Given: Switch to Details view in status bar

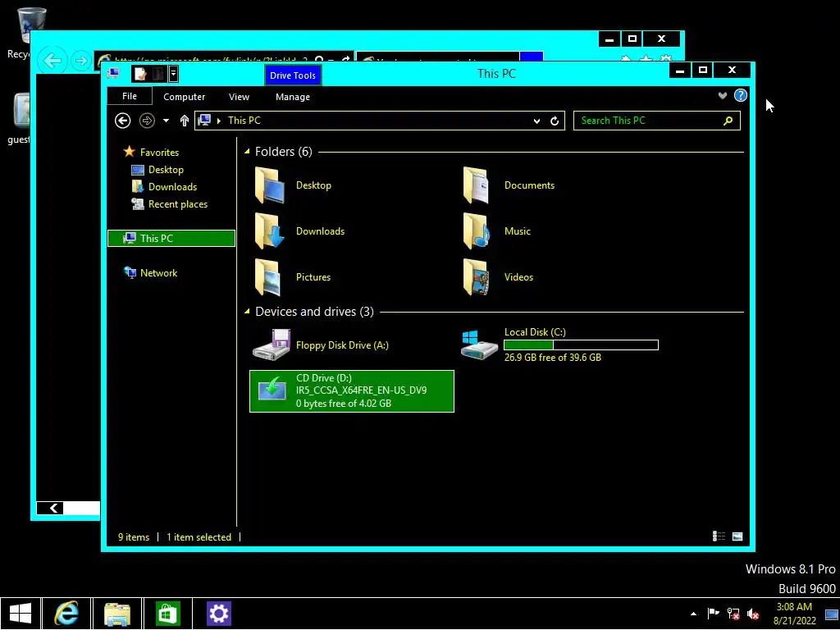Looking at the screenshot, I should point(719,536).
